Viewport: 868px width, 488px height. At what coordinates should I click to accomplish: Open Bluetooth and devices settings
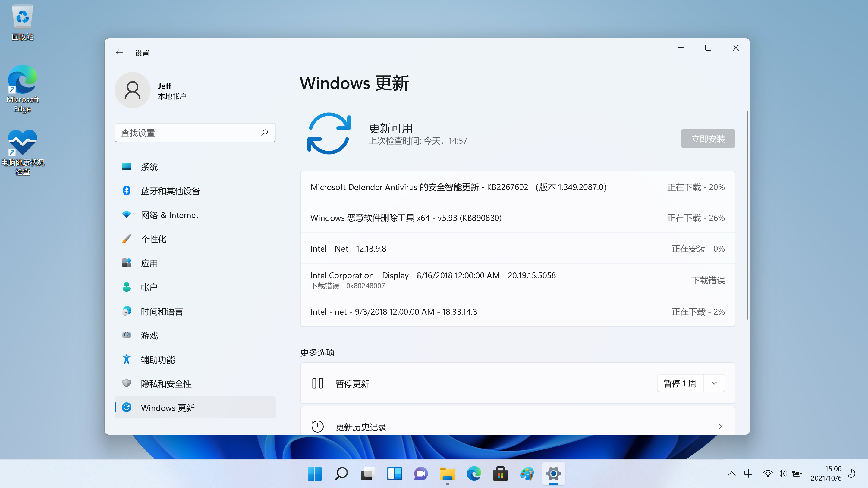[x=171, y=190]
